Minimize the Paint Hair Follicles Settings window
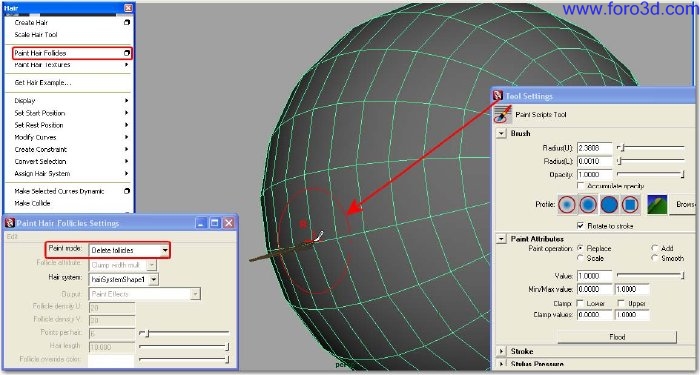Image resolution: width=700 pixels, height=375 pixels. (202, 223)
